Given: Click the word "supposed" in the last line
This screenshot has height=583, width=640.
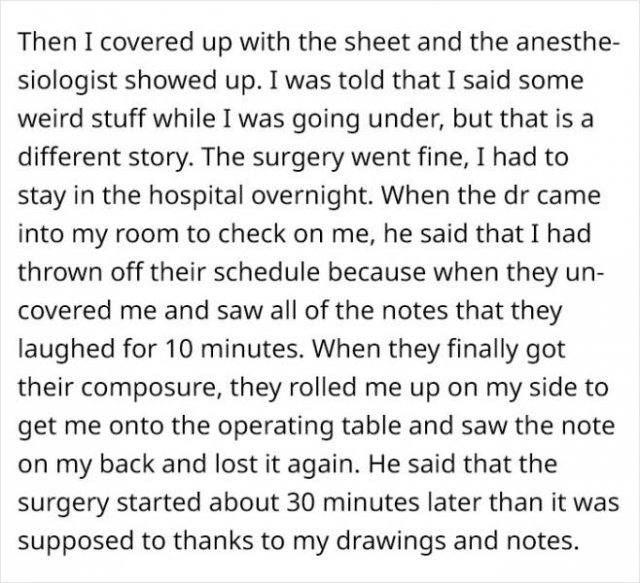Looking at the screenshot, I should (x=76, y=541).
